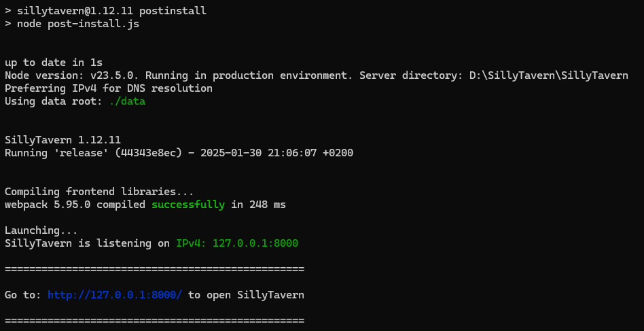This screenshot has height=331, width=644.
Task: Click 'webpack 5.95.0 compiled' text
Action: (75, 204)
